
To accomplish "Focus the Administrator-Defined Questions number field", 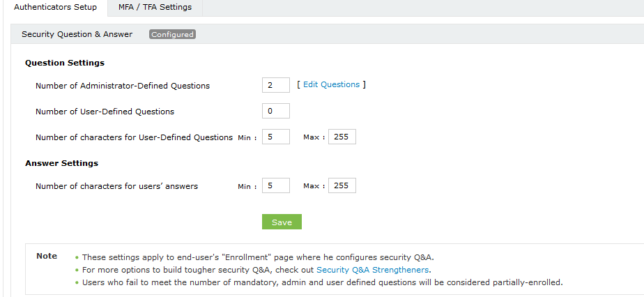I will click(x=275, y=85).
